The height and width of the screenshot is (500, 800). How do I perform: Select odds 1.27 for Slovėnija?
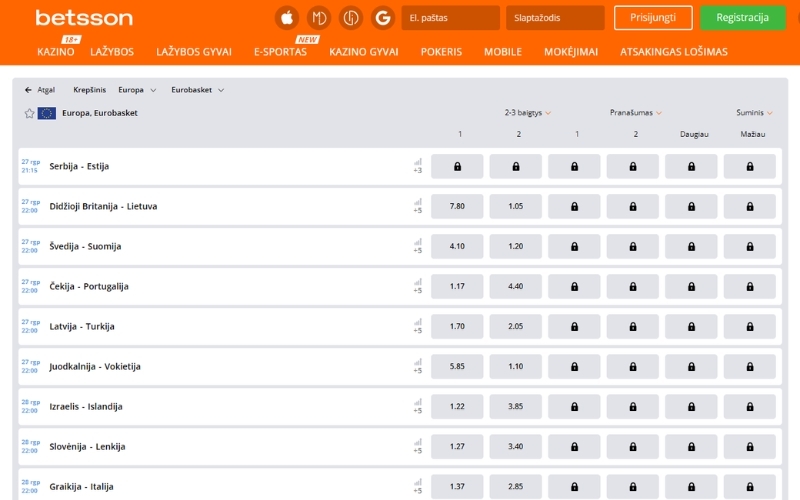[x=457, y=447]
